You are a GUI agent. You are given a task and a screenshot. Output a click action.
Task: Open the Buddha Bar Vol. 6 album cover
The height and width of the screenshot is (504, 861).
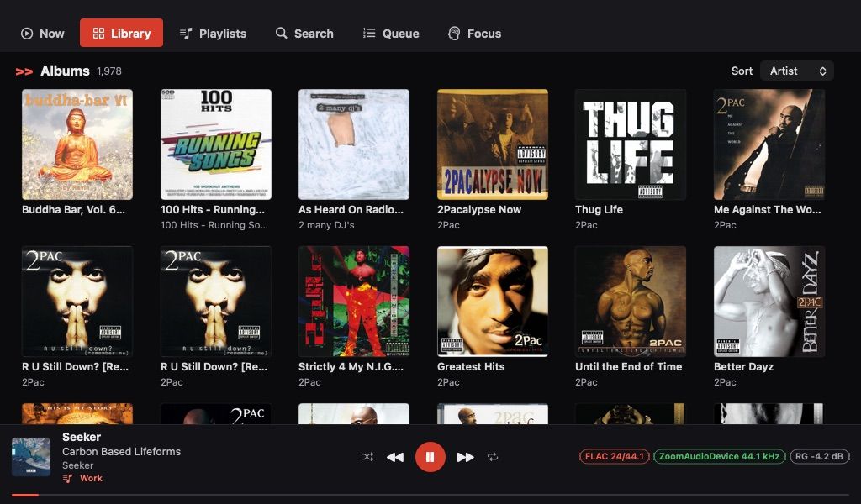pyautogui.click(x=77, y=144)
